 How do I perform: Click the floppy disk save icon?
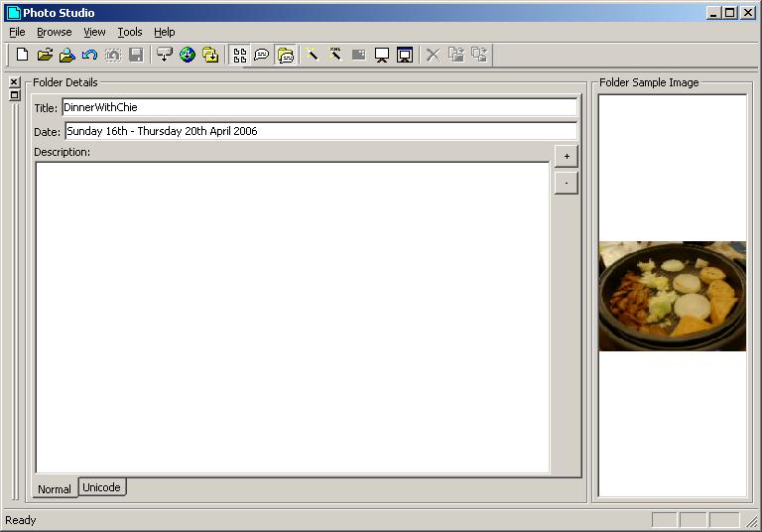[x=136, y=55]
